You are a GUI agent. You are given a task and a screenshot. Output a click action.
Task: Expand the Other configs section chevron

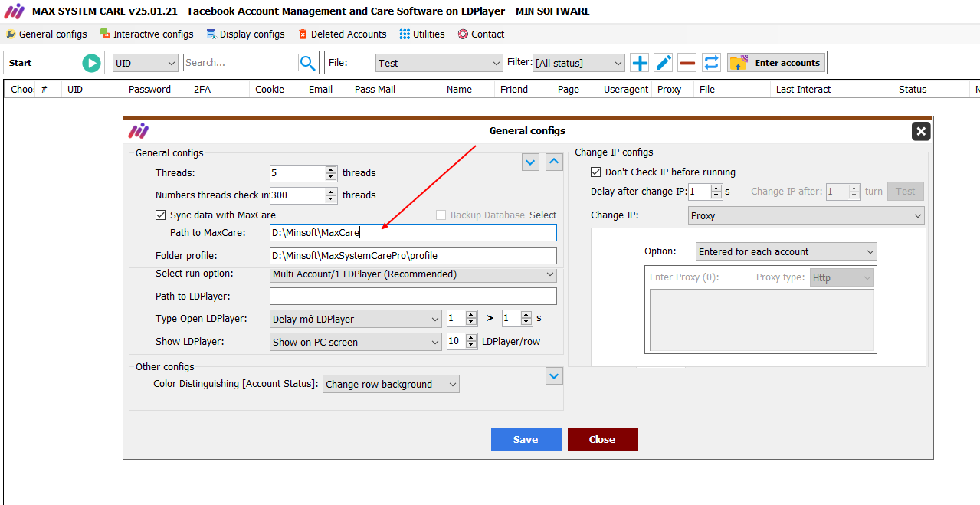(x=554, y=375)
